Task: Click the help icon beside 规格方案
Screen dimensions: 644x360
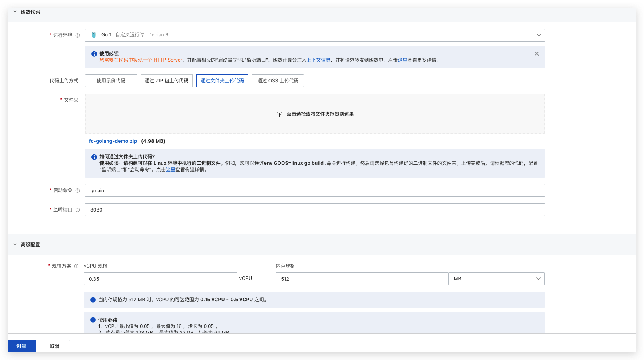Action: (x=76, y=266)
